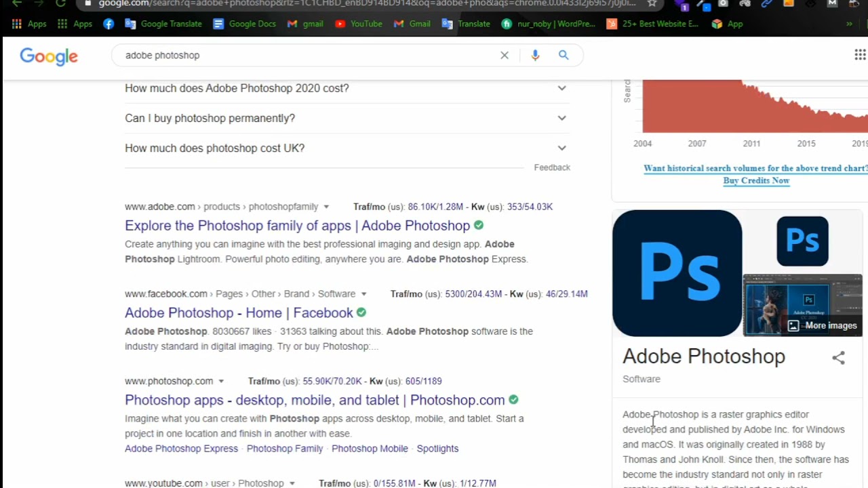868x488 pixels.
Task: Open the nur_noby WordPress bookmark
Action: 548,24
